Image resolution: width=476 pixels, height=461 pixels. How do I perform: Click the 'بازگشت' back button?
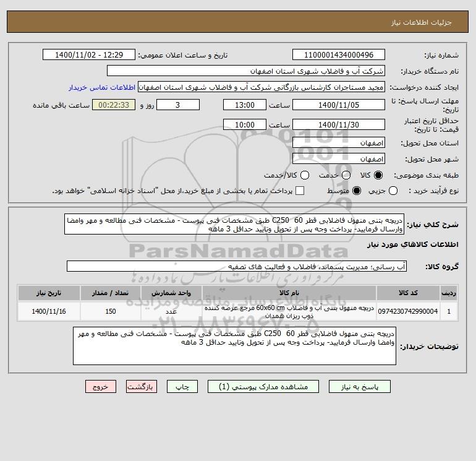coord(142,387)
